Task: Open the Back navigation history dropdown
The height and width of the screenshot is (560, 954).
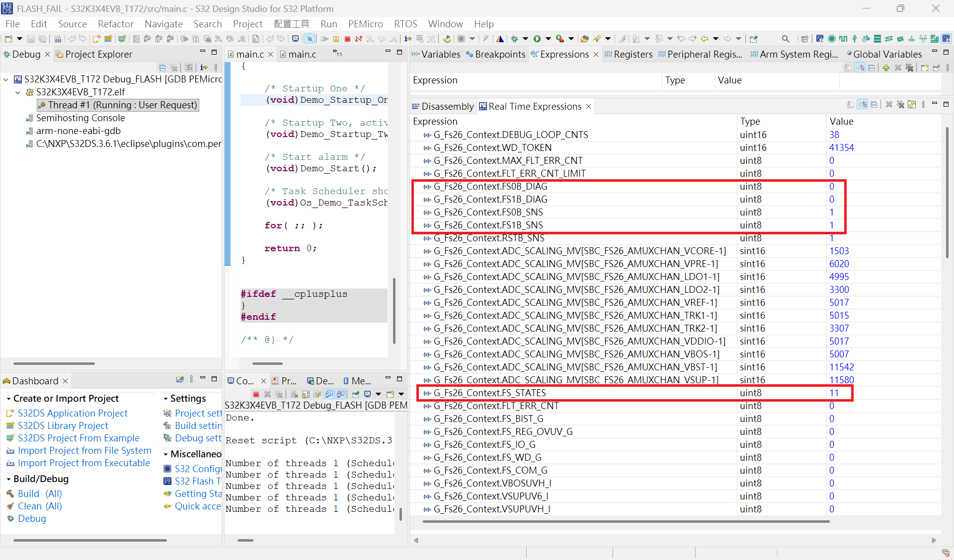Action: click(715, 39)
